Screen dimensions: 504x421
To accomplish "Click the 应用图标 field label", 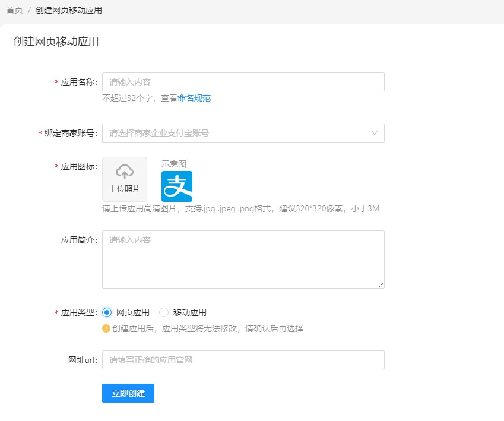I will 79,166.
